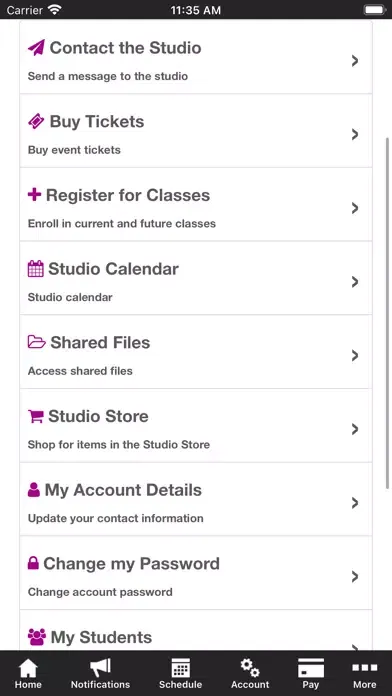Select the chevron on Shared Files row
This screenshot has height=696, width=392.
point(355,356)
